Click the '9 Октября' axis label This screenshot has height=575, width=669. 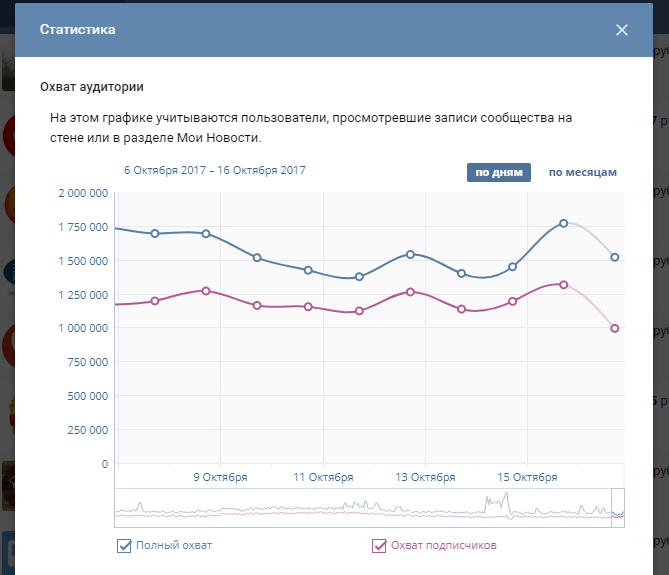click(x=220, y=477)
